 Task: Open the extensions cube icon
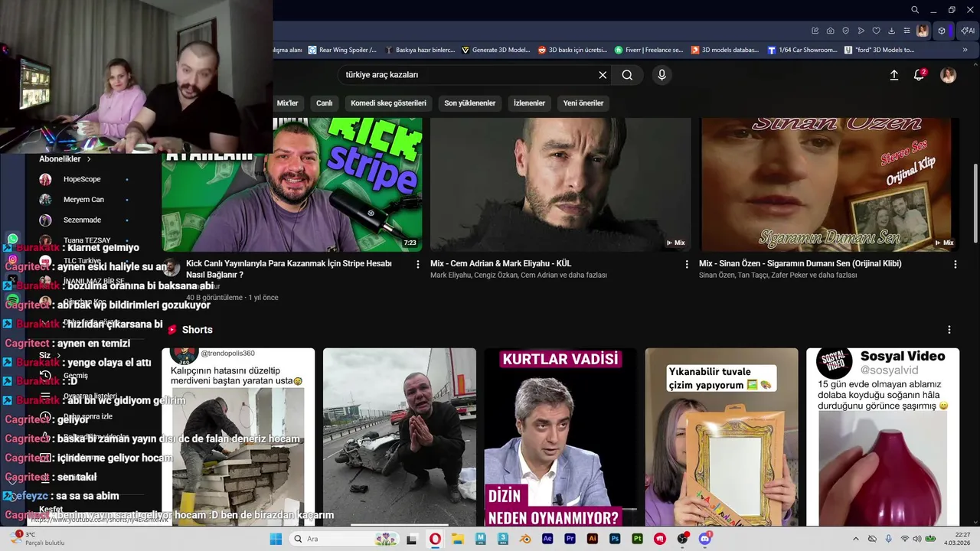click(x=942, y=31)
